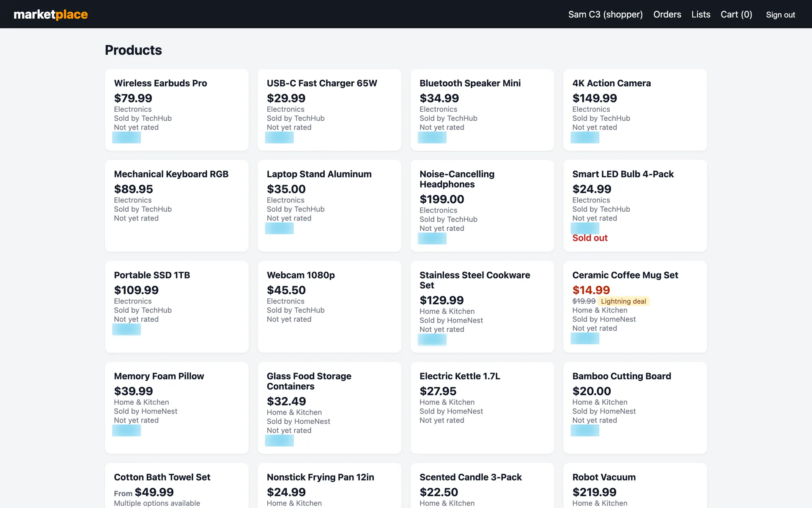The image size is (812, 508).
Task: Open the Laptop Stand Aluminum listing
Action: [x=319, y=174]
